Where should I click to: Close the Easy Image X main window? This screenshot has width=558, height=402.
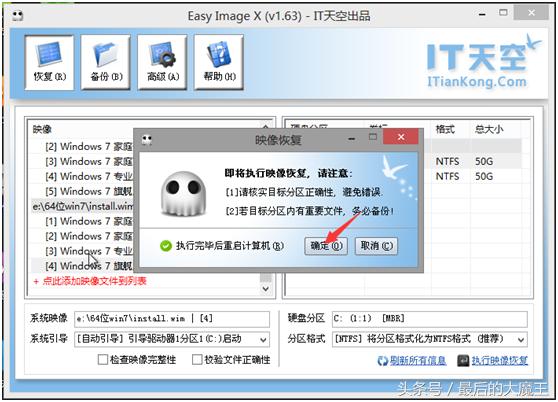point(531,13)
